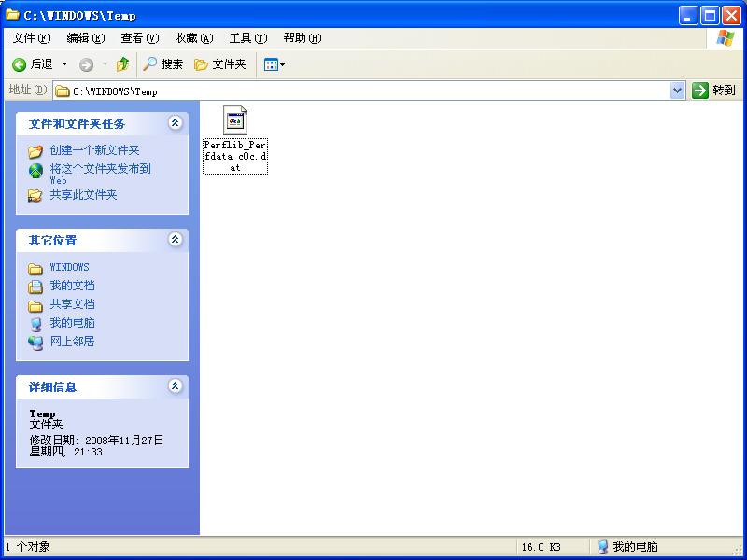Screen dimensions: 747x560
Task: Click the share folder icon
Action: [x=35, y=196]
